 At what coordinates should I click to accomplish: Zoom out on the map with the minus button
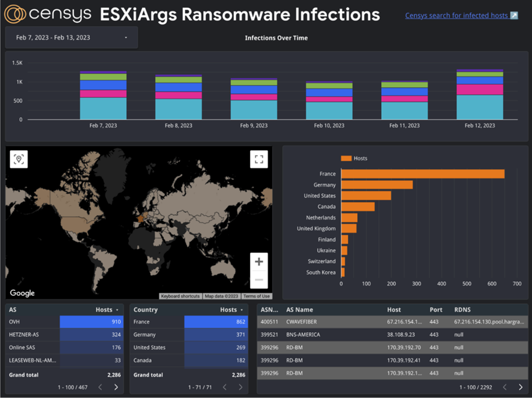(259, 280)
